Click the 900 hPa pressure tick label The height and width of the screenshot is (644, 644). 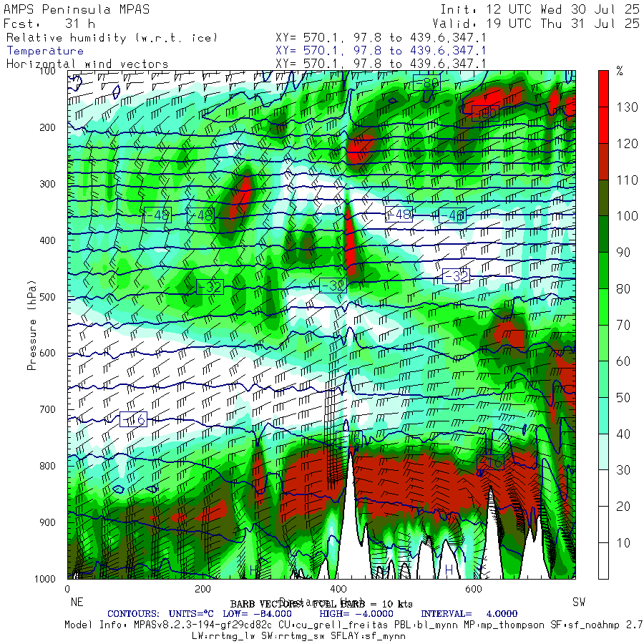(47, 522)
